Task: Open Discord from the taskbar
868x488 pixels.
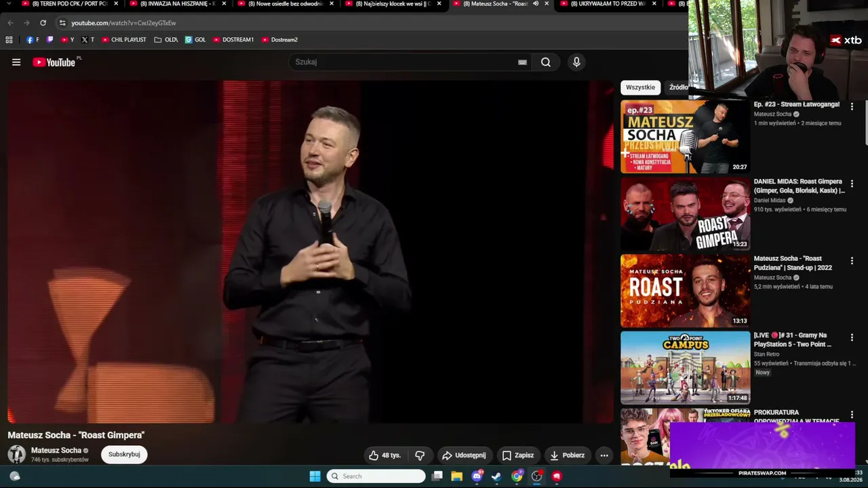Action: pos(477,476)
